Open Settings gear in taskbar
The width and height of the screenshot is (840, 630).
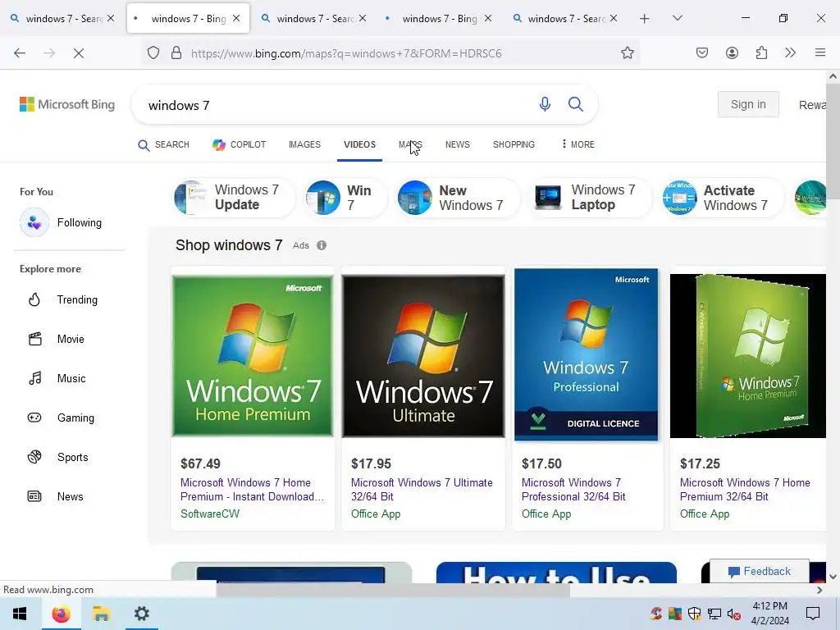[x=142, y=614]
